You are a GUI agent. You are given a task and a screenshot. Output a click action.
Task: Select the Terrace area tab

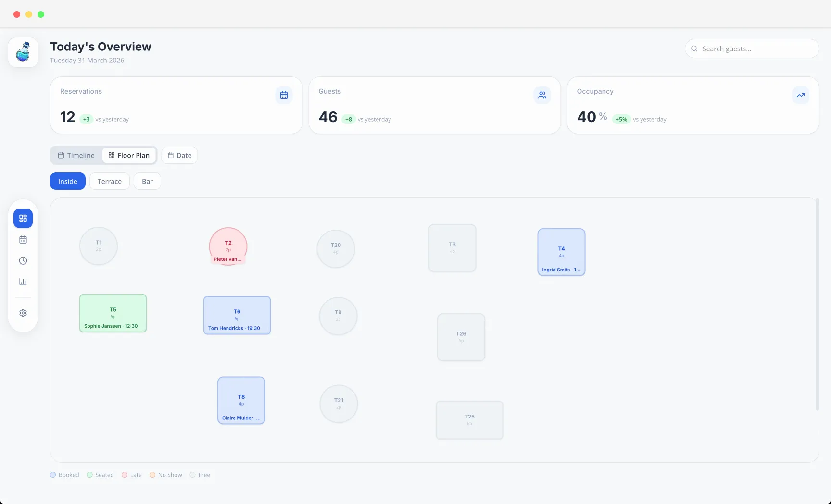tap(110, 181)
